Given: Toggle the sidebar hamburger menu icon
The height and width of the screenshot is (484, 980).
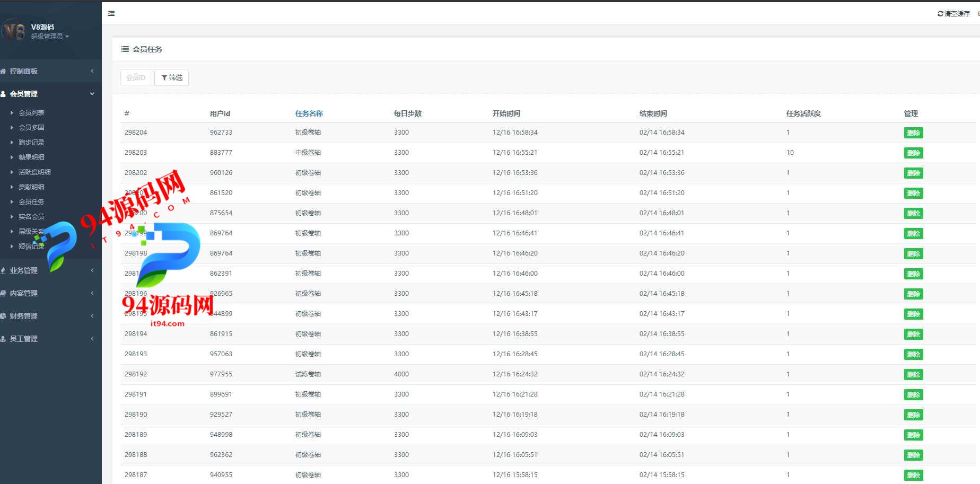Looking at the screenshot, I should click(111, 13).
